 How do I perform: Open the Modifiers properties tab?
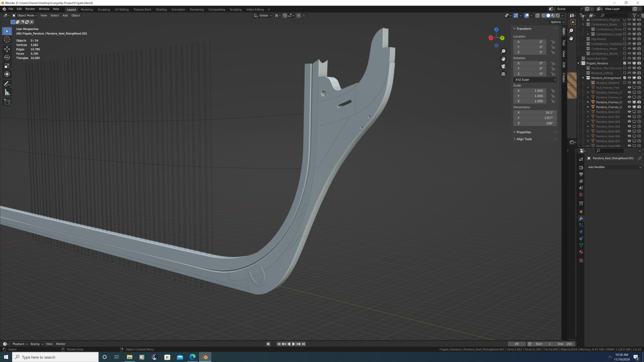point(581,219)
